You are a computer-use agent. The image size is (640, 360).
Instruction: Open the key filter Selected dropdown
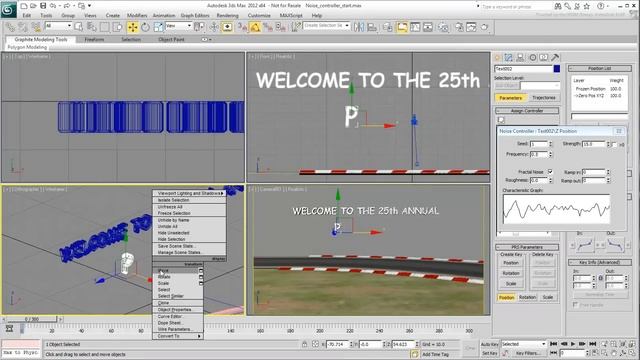[x=524, y=344]
